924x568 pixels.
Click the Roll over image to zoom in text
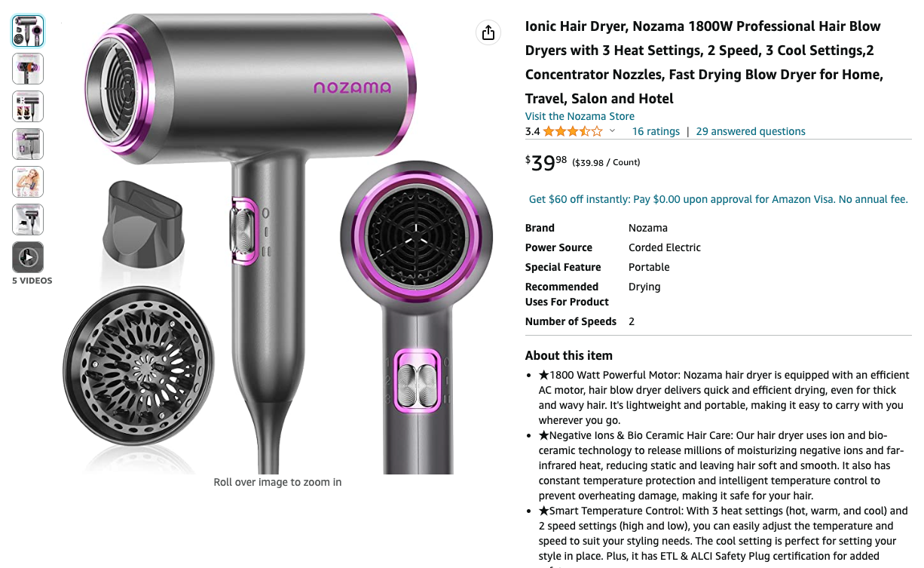tap(277, 482)
